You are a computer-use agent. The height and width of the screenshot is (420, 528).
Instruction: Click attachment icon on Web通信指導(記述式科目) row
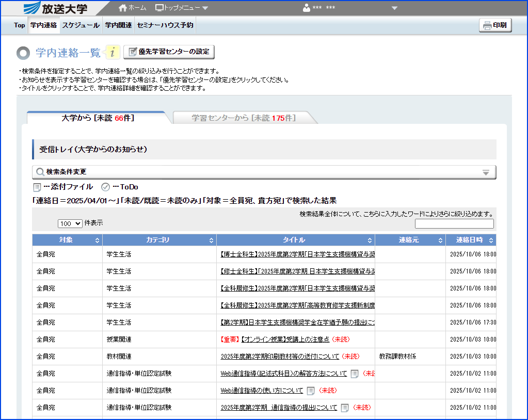[x=354, y=374]
